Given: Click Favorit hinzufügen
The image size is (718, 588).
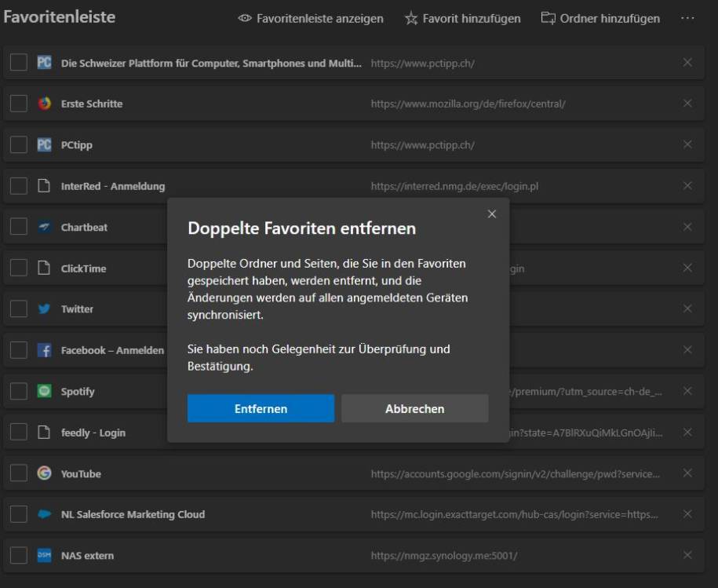Looking at the screenshot, I should (462, 18).
